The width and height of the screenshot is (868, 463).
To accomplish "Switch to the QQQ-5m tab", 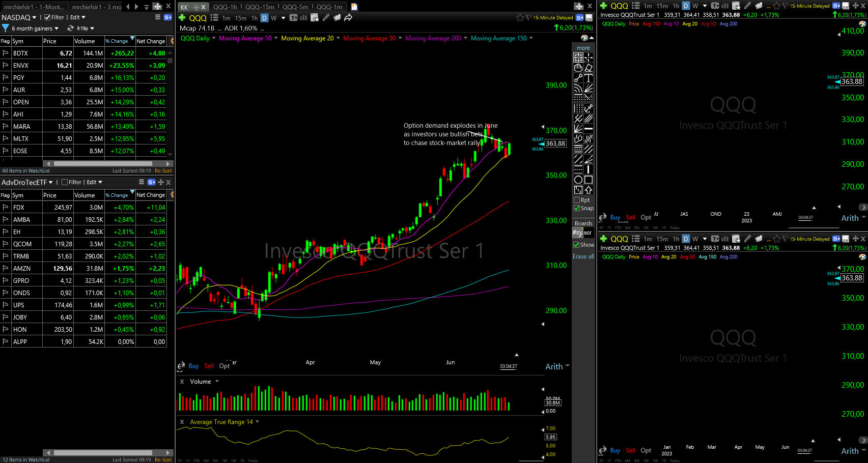I will (x=295, y=7).
